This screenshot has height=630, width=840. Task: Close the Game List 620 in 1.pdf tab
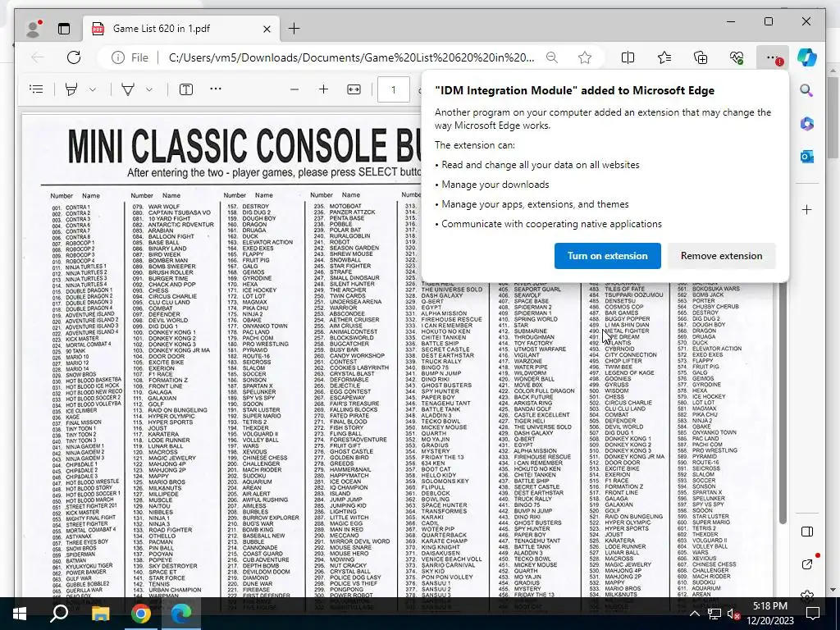[x=267, y=29]
